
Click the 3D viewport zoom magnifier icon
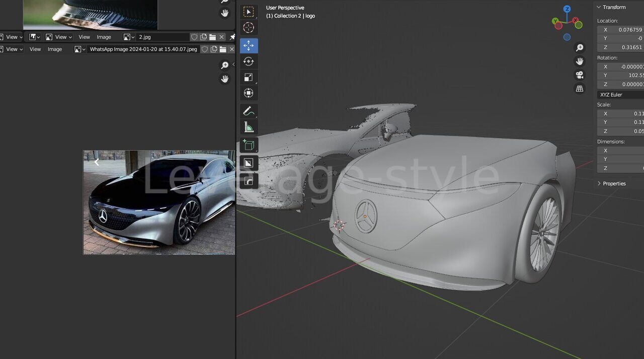[580, 48]
